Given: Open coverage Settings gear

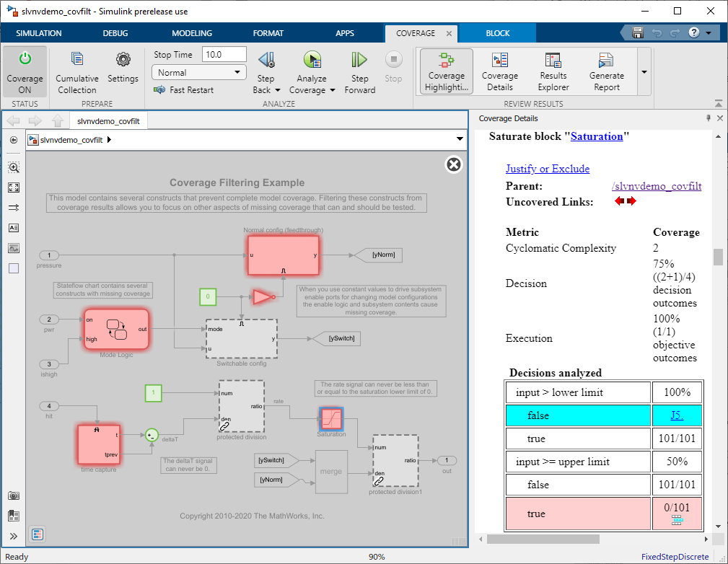Looking at the screenshot, I should (123, 67).
